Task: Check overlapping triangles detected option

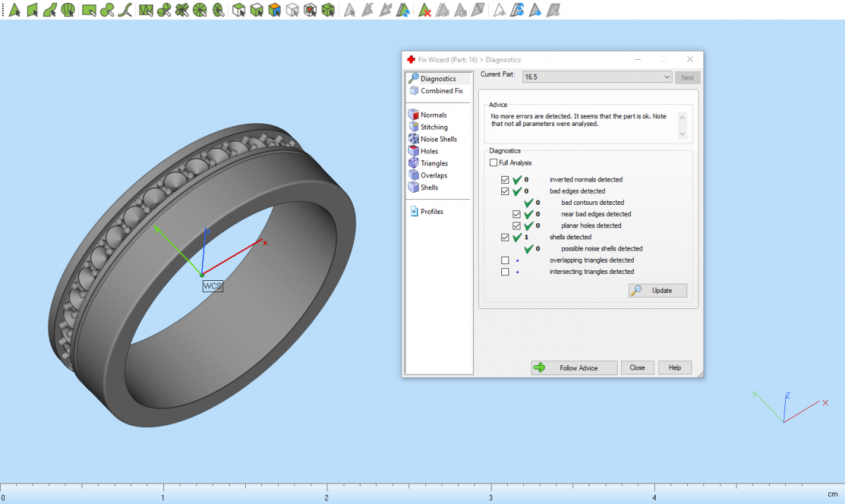Action: 505,260
